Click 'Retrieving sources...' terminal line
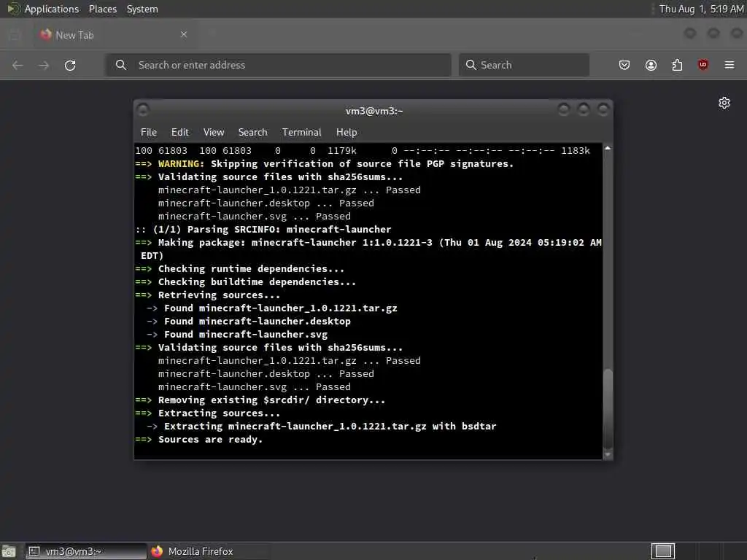The image size is (747, 560). 208,295
